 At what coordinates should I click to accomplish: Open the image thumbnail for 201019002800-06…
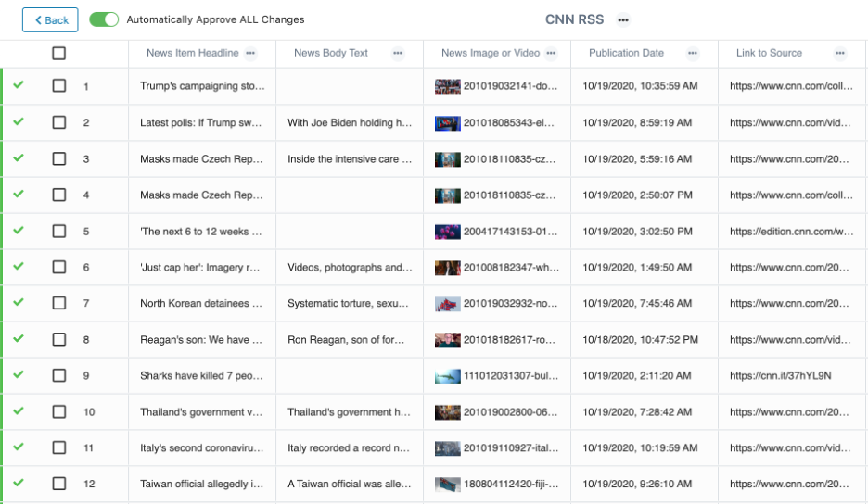447,412
